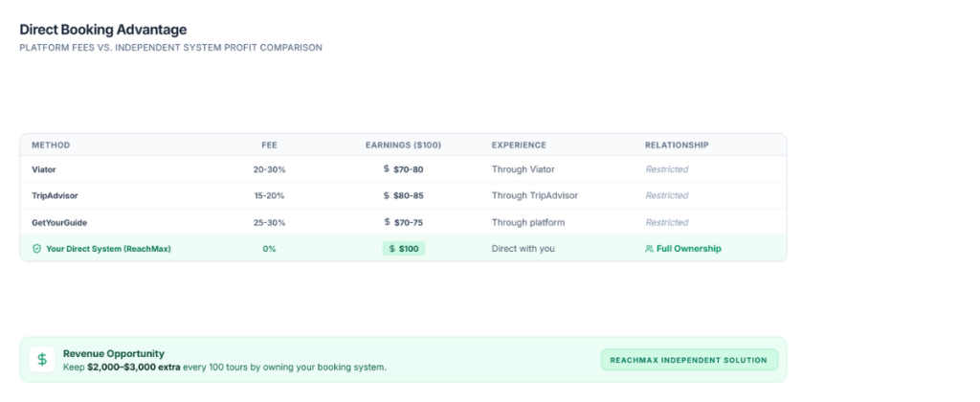This screenshot has width=980, height=402.
Task: Click the ReachMax Independent Solution button
Action: click(689, 360)
